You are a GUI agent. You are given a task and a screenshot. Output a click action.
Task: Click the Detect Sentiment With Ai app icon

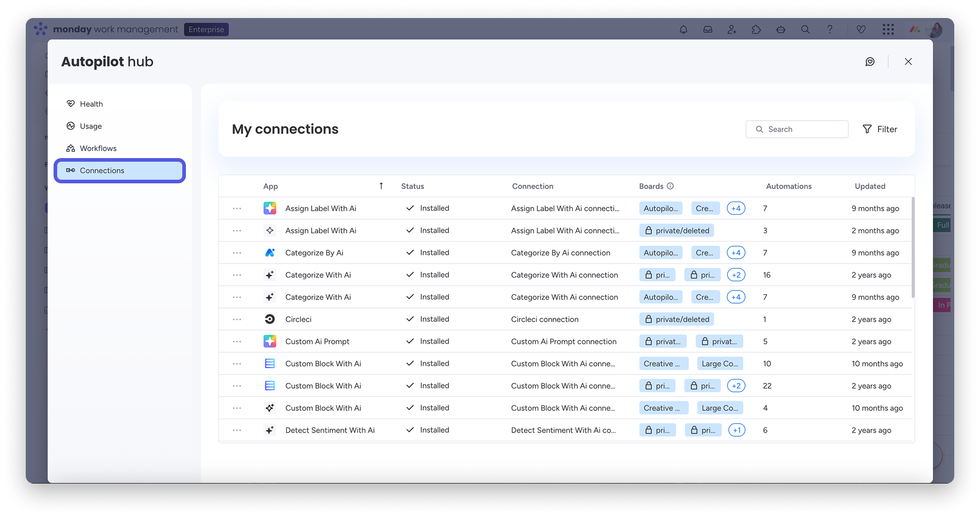[x=270, y=430]
